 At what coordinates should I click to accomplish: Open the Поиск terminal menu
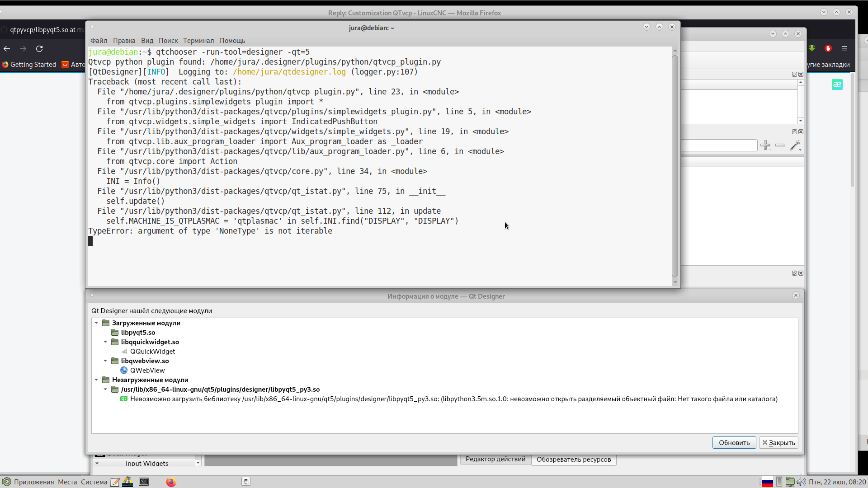[x=168, y=41]
